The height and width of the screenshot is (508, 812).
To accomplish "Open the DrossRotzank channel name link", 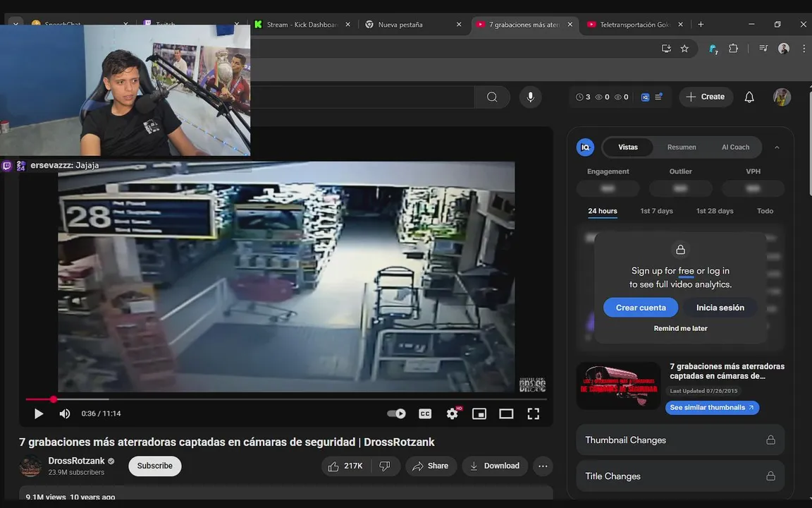I will [x=77, y=461].
